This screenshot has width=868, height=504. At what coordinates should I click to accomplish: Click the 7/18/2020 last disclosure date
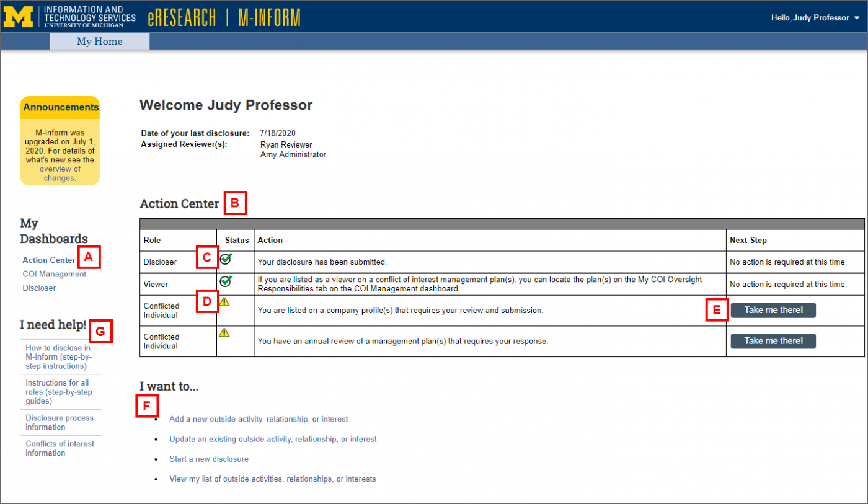pos(279,133)
